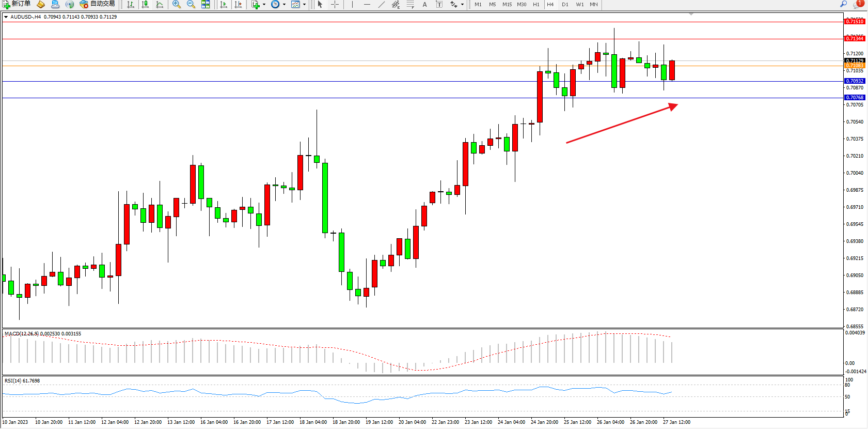Switch timeframe to D1

point(565,4)
